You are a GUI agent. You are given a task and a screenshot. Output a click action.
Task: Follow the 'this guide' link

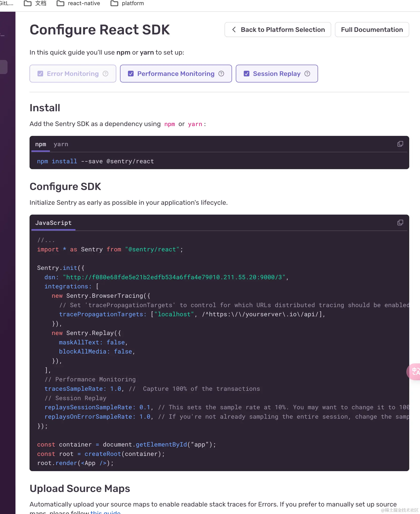pyautogui.click(x=105, y=512)
